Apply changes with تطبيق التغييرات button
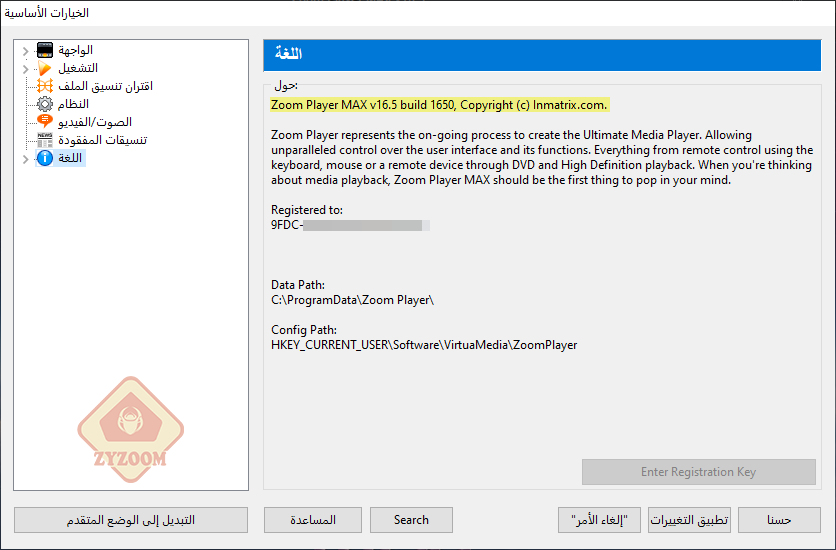Image resolution: width=836 pixels, height=550 pixels. [x=689, y=520]
